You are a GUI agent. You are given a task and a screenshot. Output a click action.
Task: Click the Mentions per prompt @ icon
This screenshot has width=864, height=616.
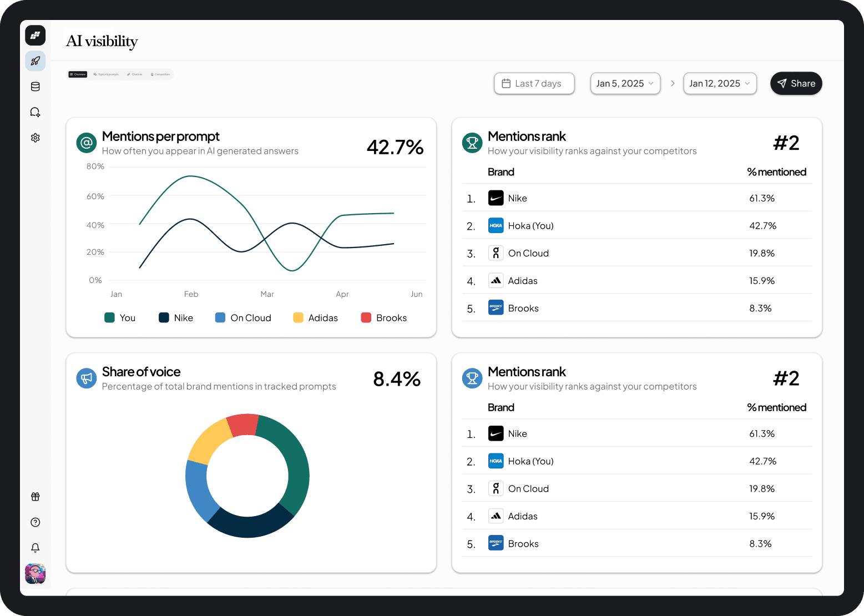coord(87,143)
